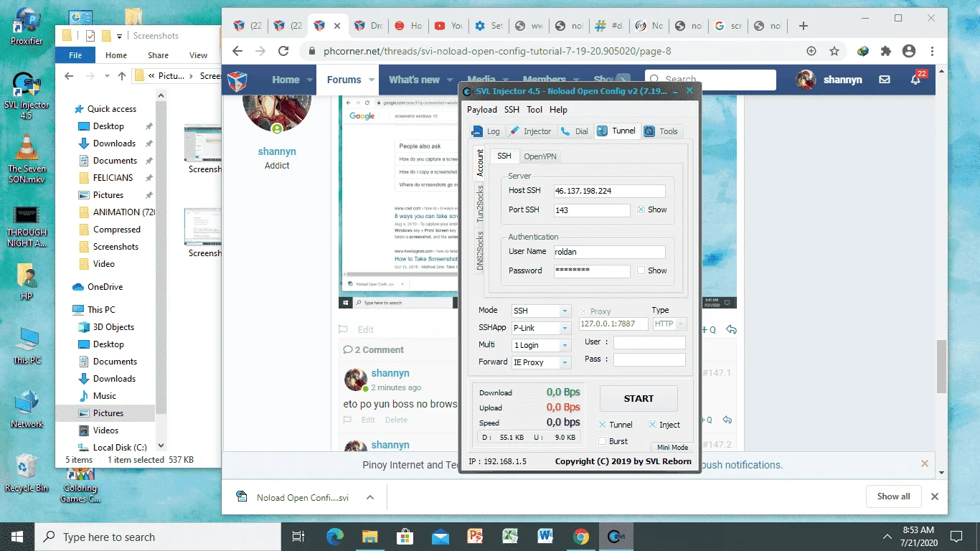
Task: Close the downloads bar
Action: click(x=935, y=496)
